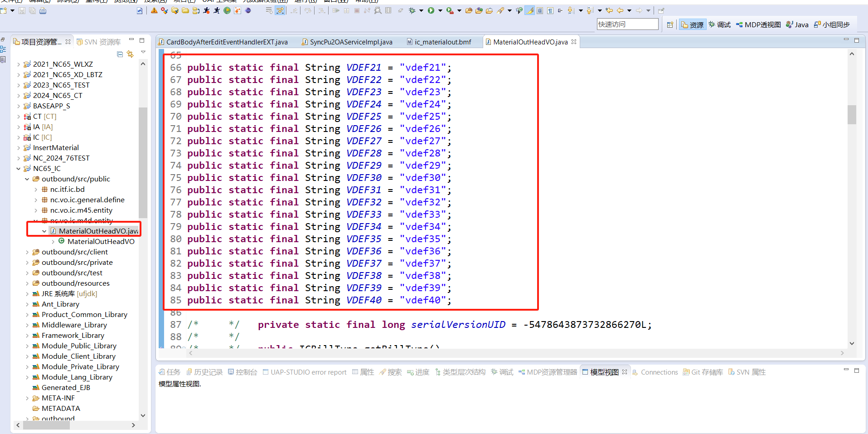Click the editor scroll down arrow
Screen dimensions: 868x434
click(x=852, y=343)
